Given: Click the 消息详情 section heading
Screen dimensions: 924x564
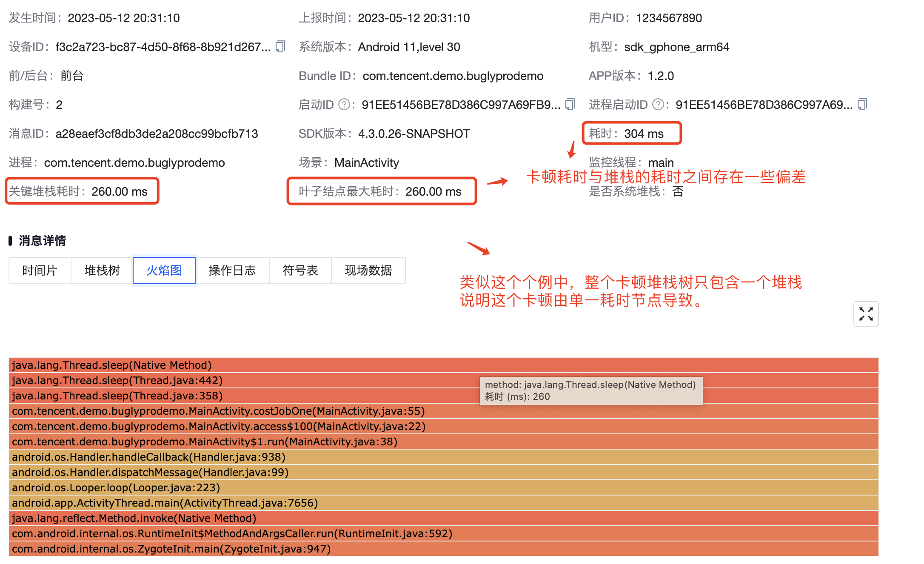Looking at the screenshot, I should pyautogui.click(x=43, y=241).
